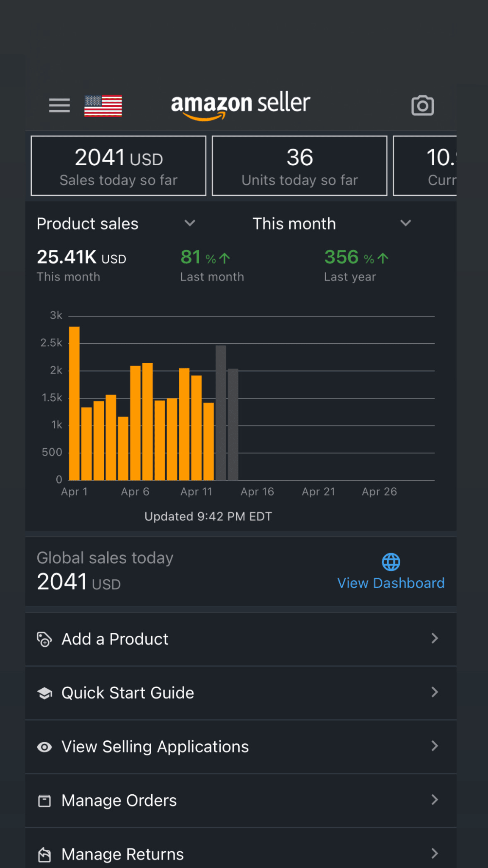Tap the Manage Orders box icon
The height and width of the screenshot is (868, 488).
tap(44, 801)
